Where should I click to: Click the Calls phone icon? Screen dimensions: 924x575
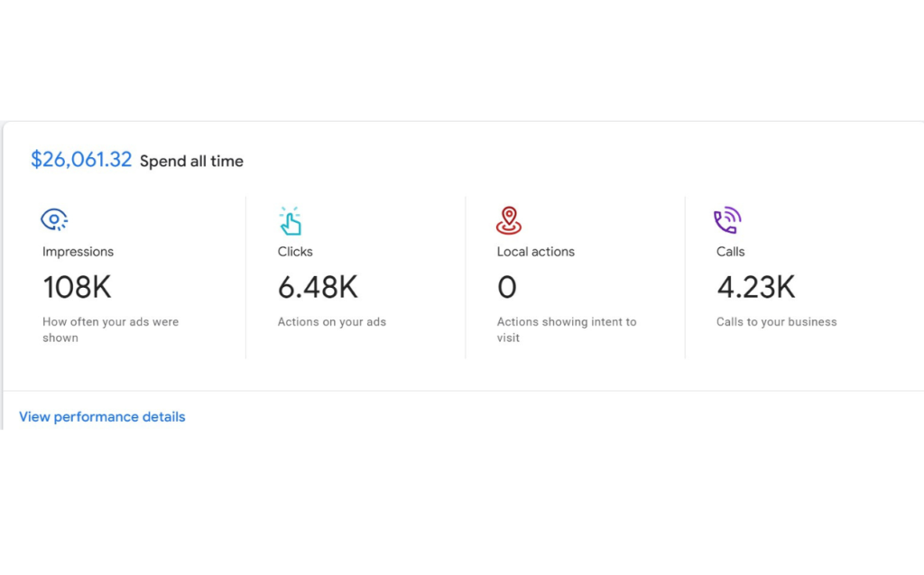(x=727, y=220)
